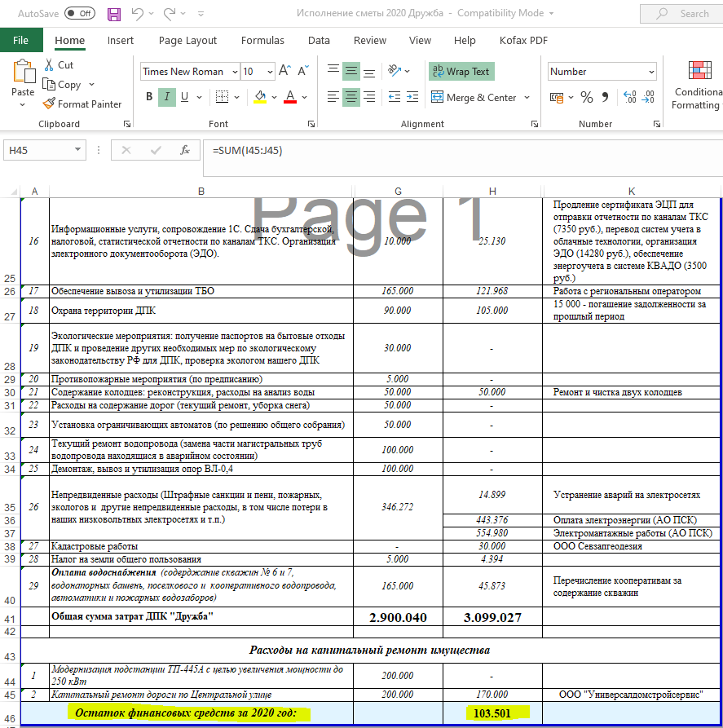Open Font settings dialog launcher

click(x=311, y=124)
